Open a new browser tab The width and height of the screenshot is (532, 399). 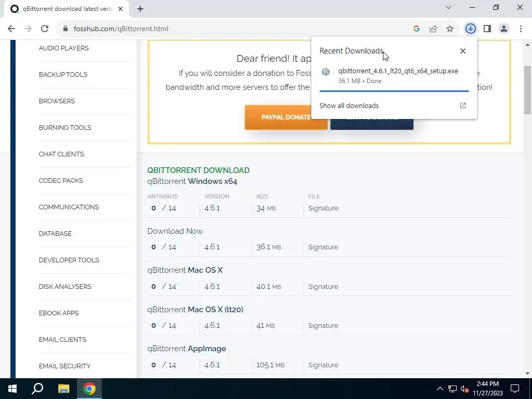click(x=140, y=9)
